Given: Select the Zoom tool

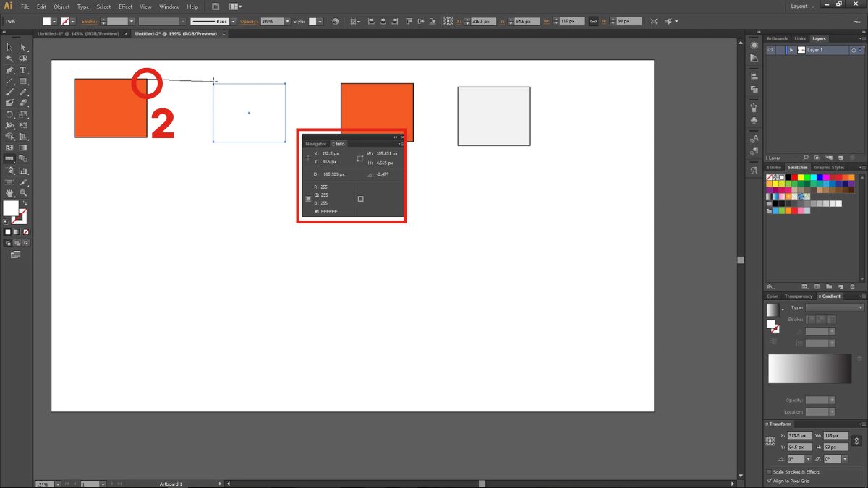Looking at the screenshot, I should point(23,193).
